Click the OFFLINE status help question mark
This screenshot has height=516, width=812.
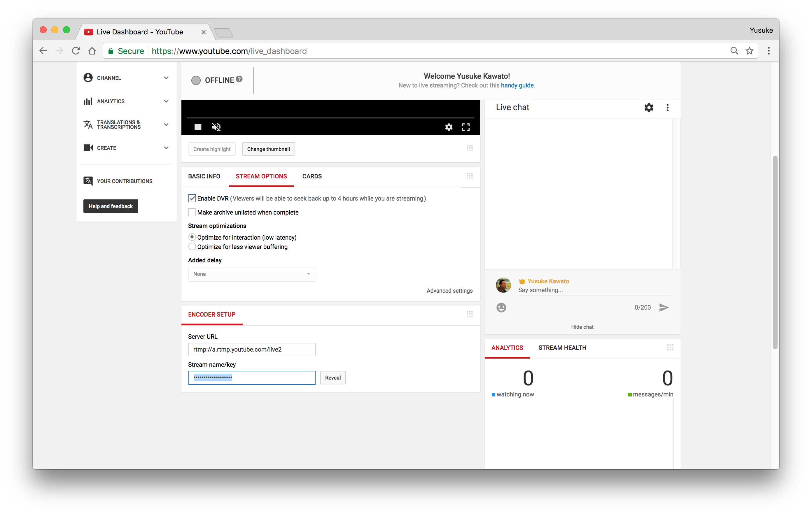point(239,79)
